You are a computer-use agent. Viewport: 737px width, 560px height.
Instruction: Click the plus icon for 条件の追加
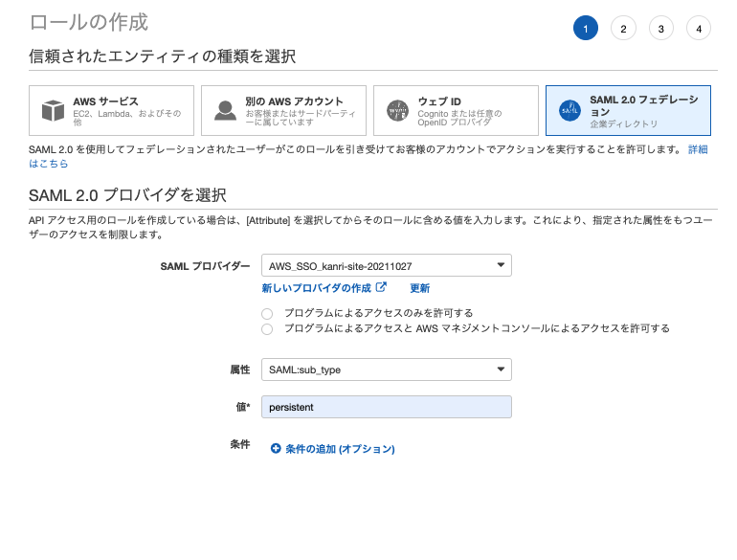[x=276, y=449]
